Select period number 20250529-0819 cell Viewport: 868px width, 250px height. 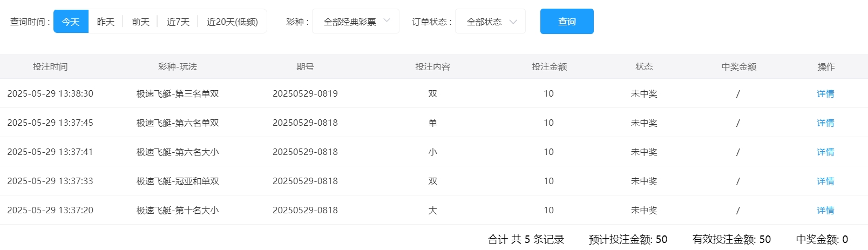point(305,94)
